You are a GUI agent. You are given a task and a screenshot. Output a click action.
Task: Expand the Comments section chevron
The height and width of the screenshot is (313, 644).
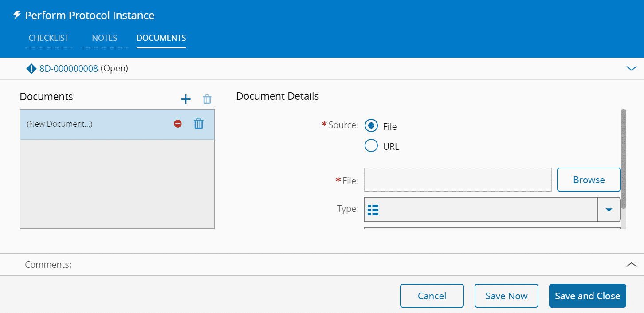tap(631, 265)
